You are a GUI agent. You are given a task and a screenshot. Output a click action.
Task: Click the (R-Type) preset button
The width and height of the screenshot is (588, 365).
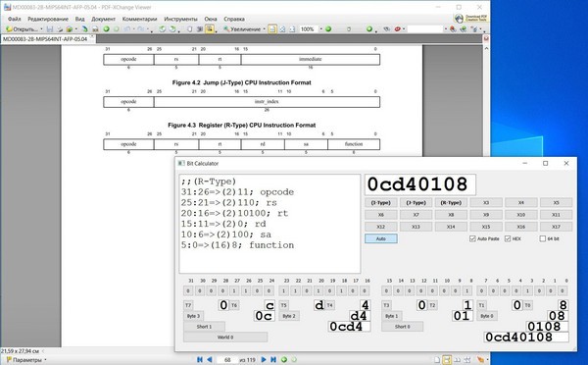[x=451, y=203]
